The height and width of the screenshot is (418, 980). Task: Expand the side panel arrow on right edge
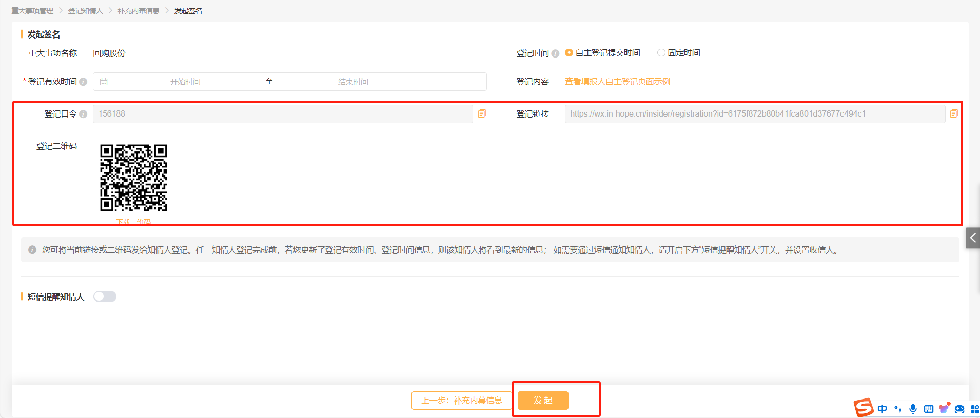[x=973, y=238]
